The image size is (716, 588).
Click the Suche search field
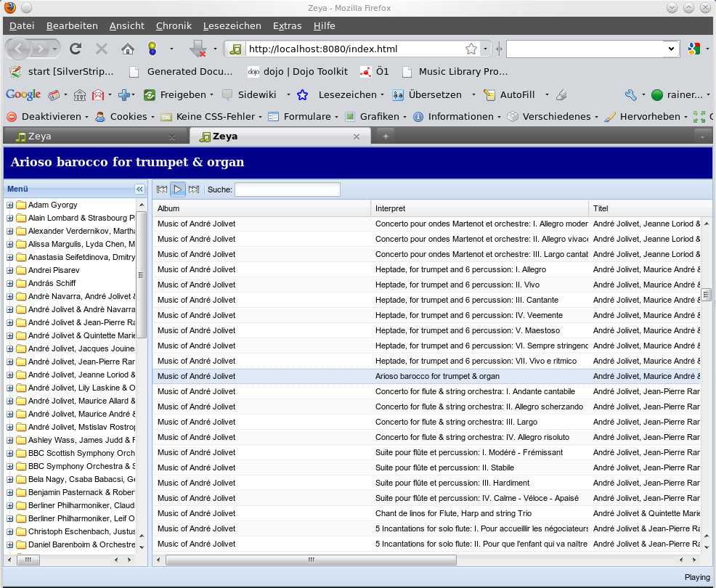tap(287, 190)
